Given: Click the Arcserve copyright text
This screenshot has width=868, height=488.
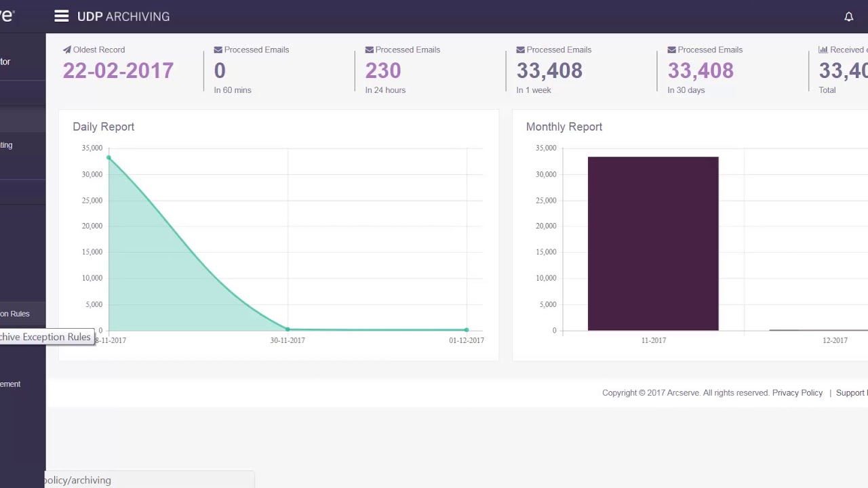Looking at the screenshot, I should tap(685, 393).
